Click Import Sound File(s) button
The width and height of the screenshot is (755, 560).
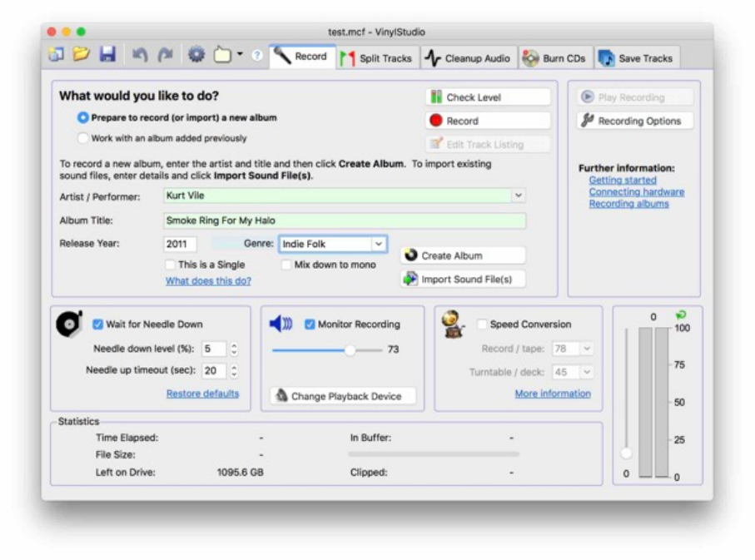tap(463, 280)
